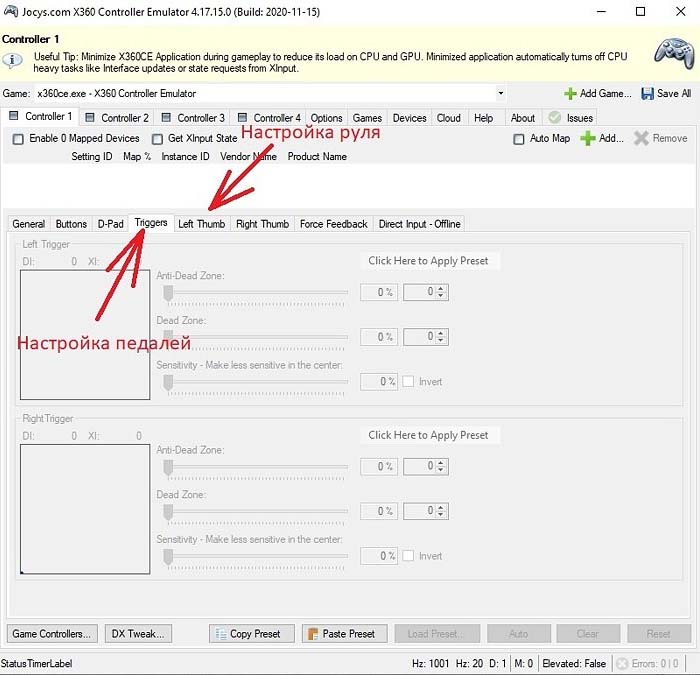The width and height of the screenshot is (700, 675).
Task: Click the Reset button
Action: click(659, 634)
